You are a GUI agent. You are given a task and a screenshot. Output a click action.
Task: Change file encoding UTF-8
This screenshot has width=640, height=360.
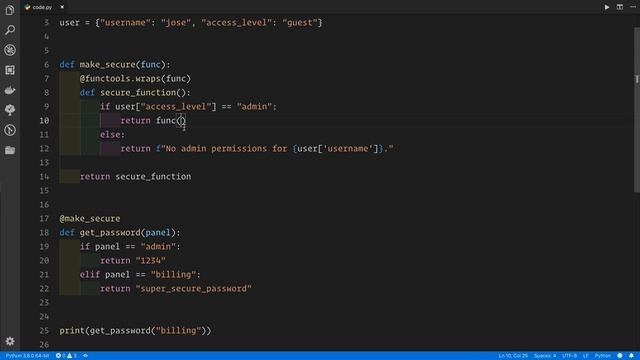point(569,356)
